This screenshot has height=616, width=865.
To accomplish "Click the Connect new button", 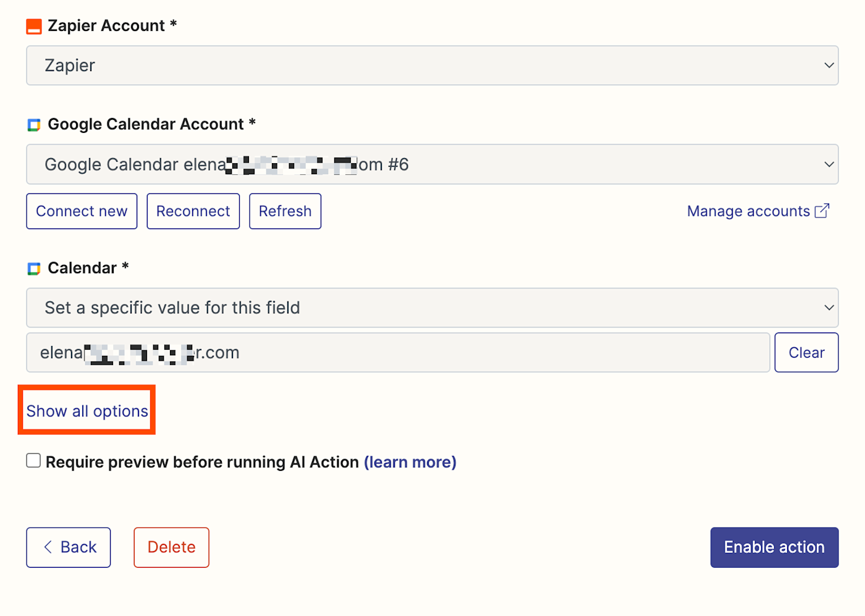I will tap(82, 211).
